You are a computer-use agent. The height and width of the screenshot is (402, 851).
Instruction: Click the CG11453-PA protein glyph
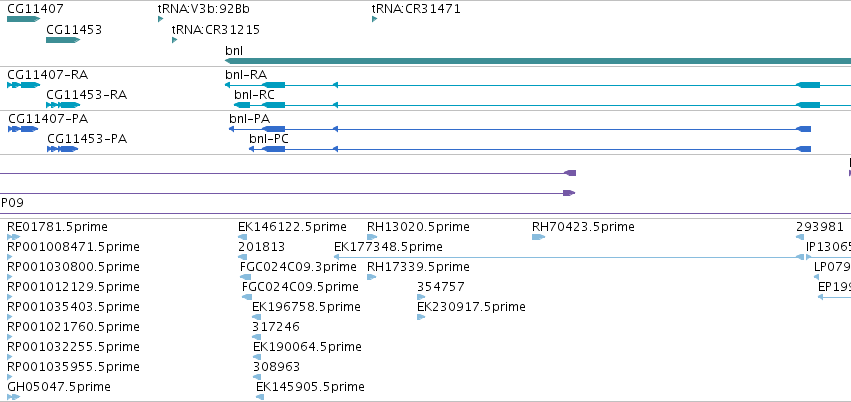pyautogui.click(x=62, y=149)
